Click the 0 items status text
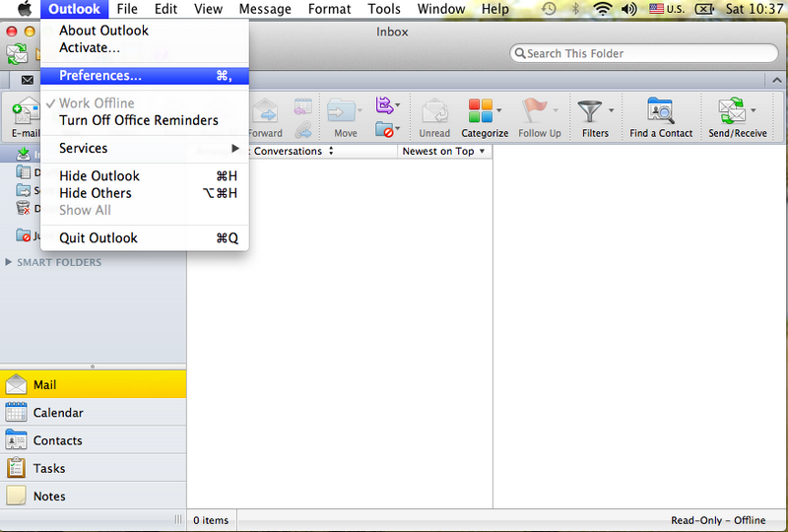This screenshot has width=788, height=532. point(211,520)
